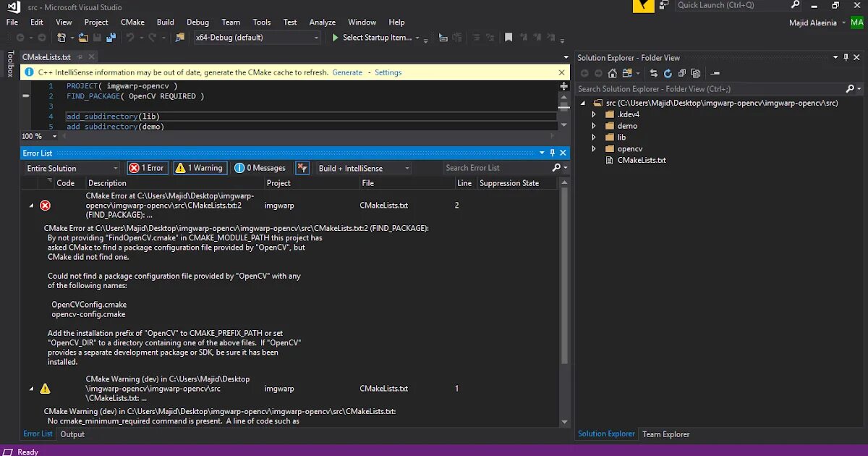Click the Generate link in info bar
Image resolution: width=868 pixels, height=456 pixels.
click(x=347, y=72)
